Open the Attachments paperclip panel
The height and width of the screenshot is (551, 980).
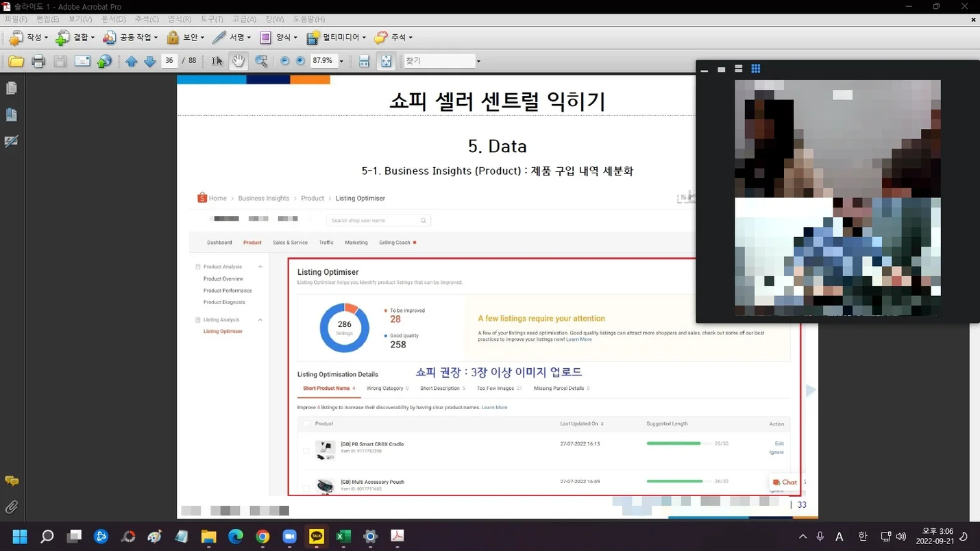click(x=11, y=507)
